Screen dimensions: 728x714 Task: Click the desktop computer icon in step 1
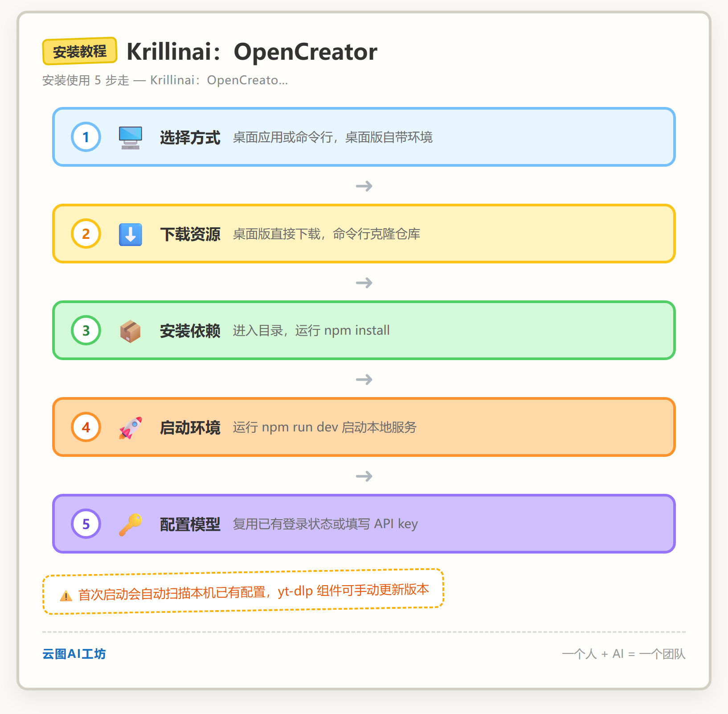[131, 137]
